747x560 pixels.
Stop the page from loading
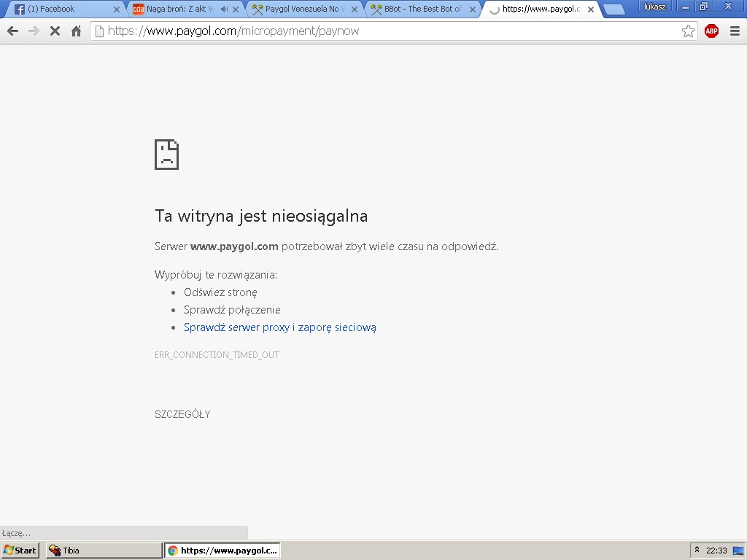(55, 31)
